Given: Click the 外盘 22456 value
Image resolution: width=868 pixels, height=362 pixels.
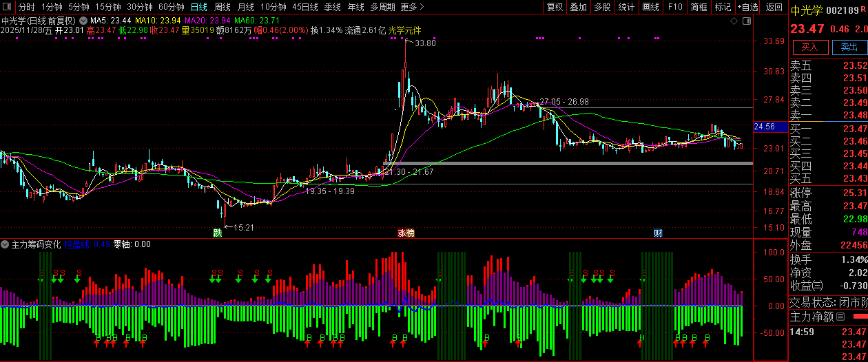Looking at the screenshot, I should point(854,246).
